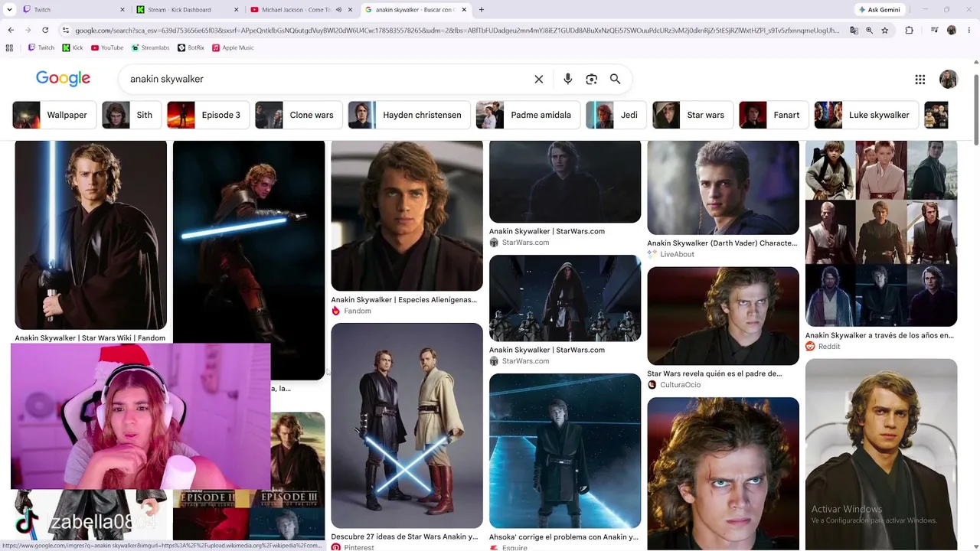This screenshot has height=551, width=980.
Task: Open the Extensions puzzle icon
Action: (910, 31)
